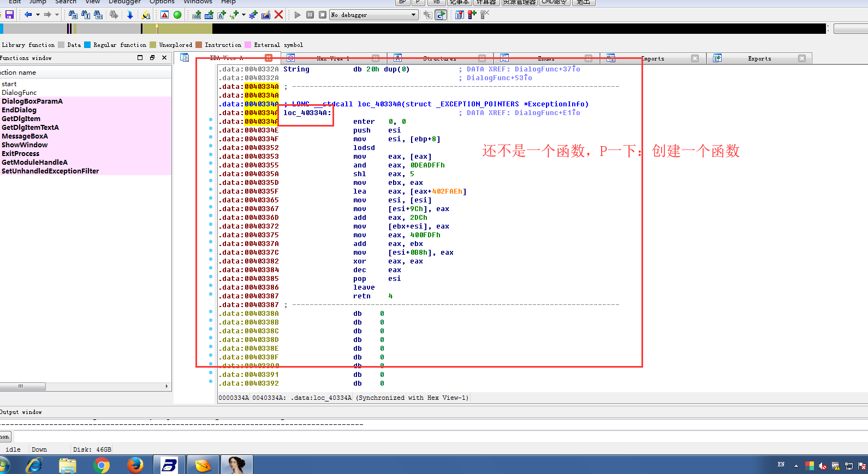The image size is (868, 474).
Task: Click the blue down-arrow jump icon
Action: 130,15
